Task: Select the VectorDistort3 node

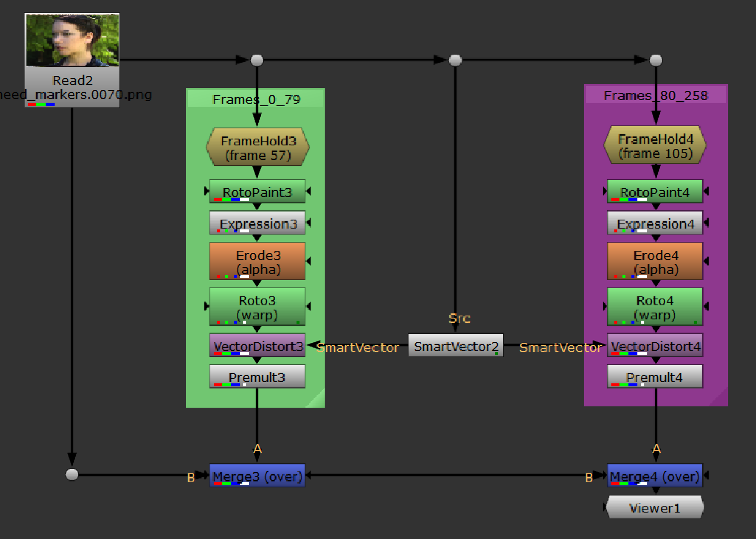Action: (x=257, y=345)
